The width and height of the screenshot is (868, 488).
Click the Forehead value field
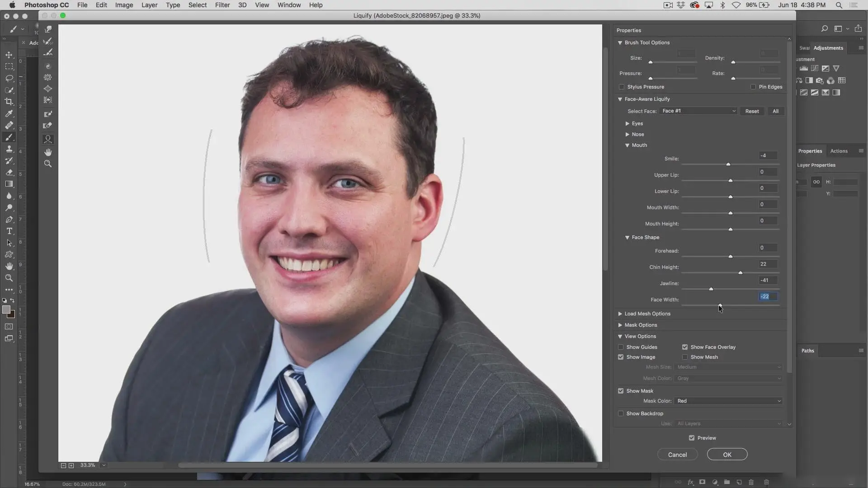click(x=768, y=248)
